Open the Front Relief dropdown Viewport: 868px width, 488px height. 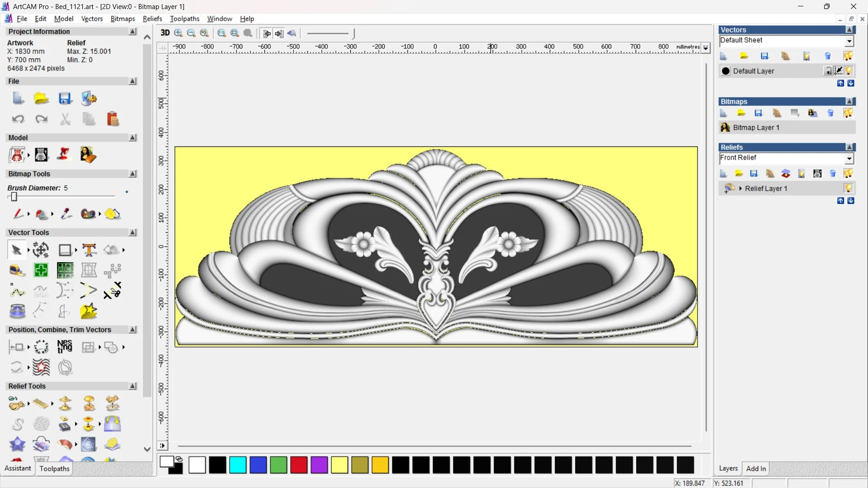click(849, 159)
